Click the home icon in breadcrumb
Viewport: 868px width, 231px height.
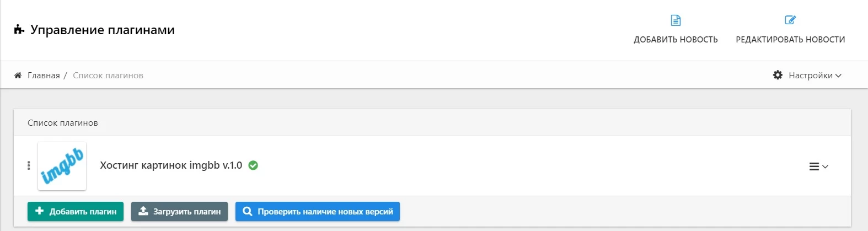18,75
